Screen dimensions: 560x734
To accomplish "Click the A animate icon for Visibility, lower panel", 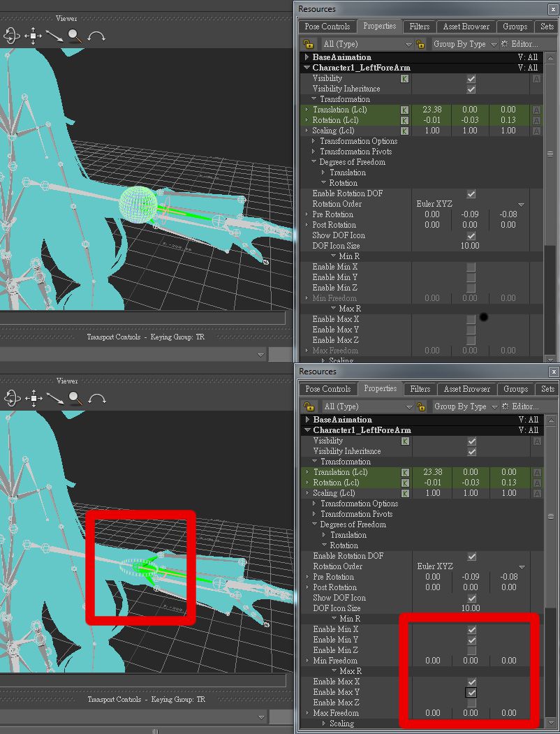I will 537,441.
